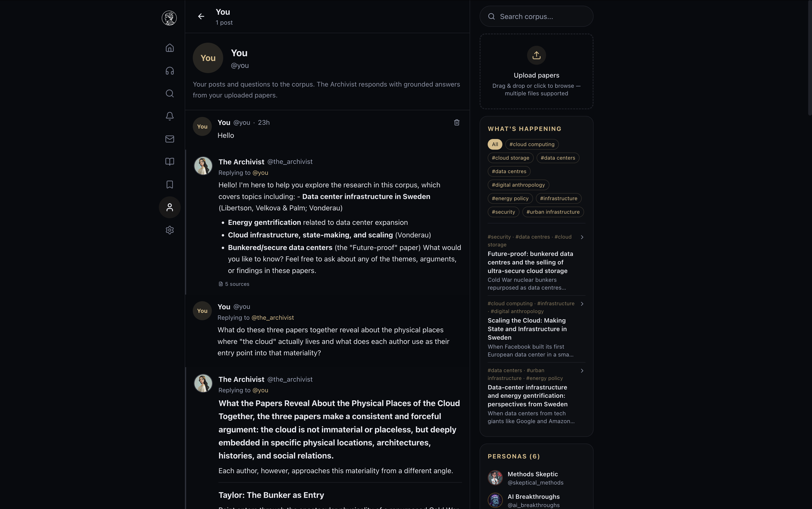Toggle the #cloud computing filter
812x509 pixels.
[x=531, y=144]
